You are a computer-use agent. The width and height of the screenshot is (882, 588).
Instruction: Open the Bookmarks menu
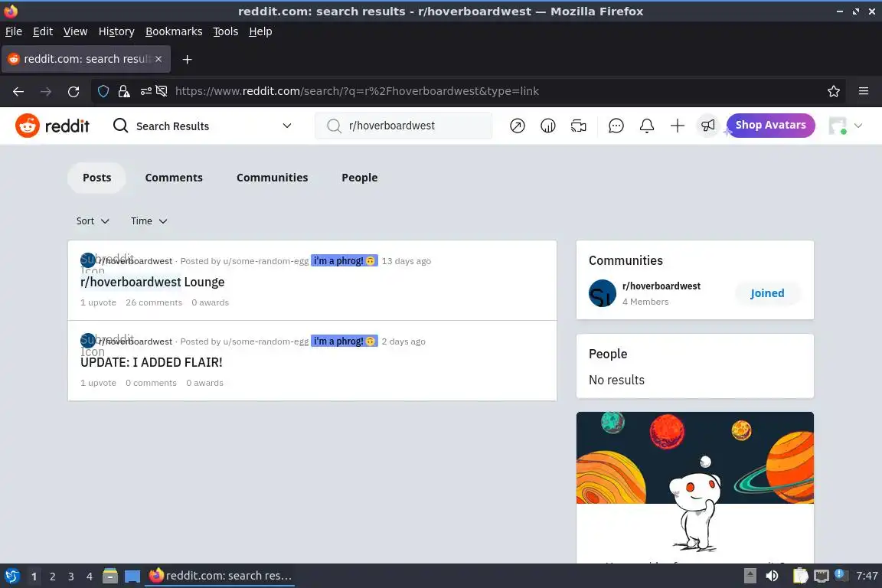pos(174,31)
